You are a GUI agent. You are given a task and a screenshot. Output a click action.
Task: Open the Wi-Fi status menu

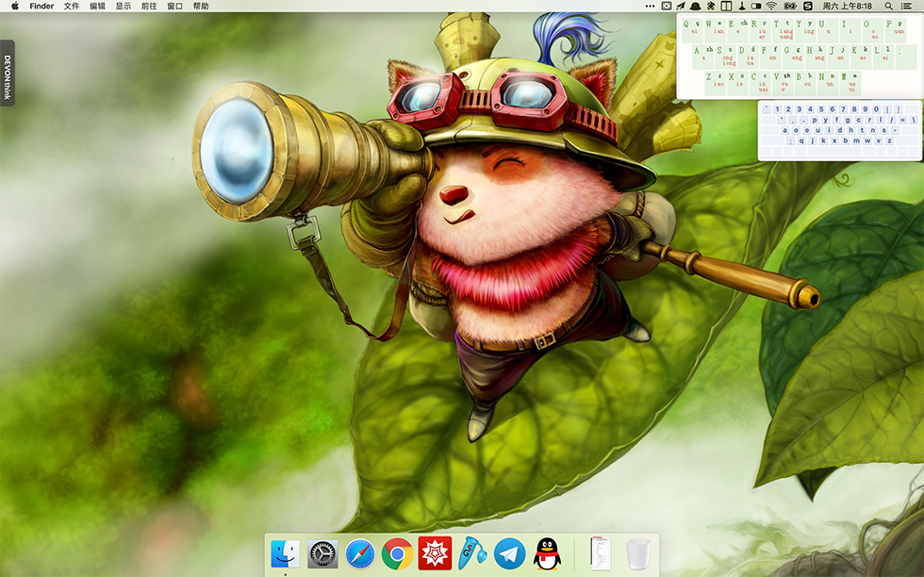(x=771, y=6)
